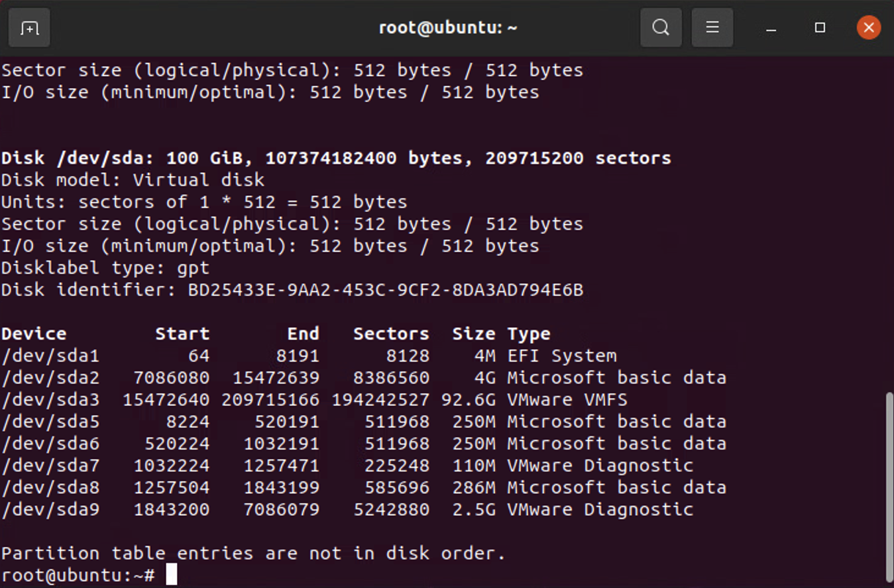The height and width of the screenshot is (588, 894).
Task: Click VMware Diagnostic on /dev/sda7 row
Action: pos(600,465)
